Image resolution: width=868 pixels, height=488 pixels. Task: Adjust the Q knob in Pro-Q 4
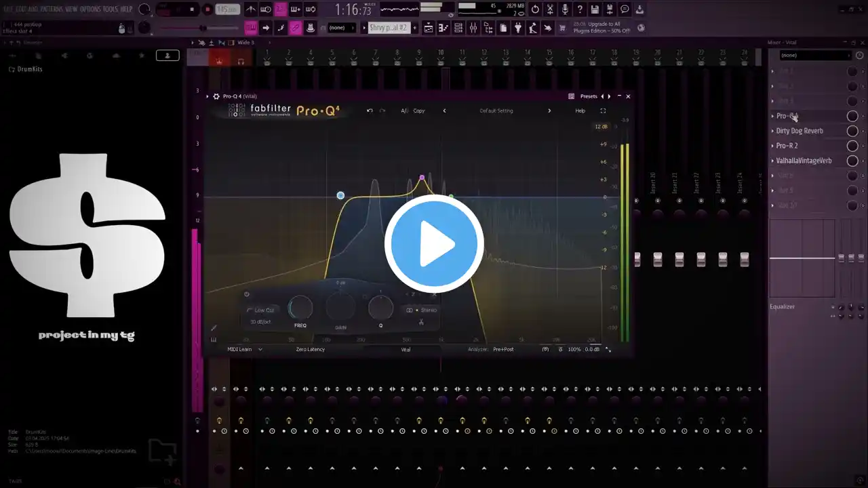(x=380, y=308)
